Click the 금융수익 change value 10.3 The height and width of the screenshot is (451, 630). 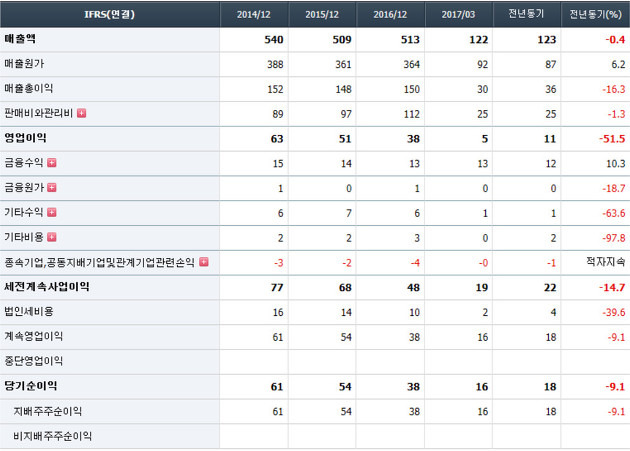[616, 164]
